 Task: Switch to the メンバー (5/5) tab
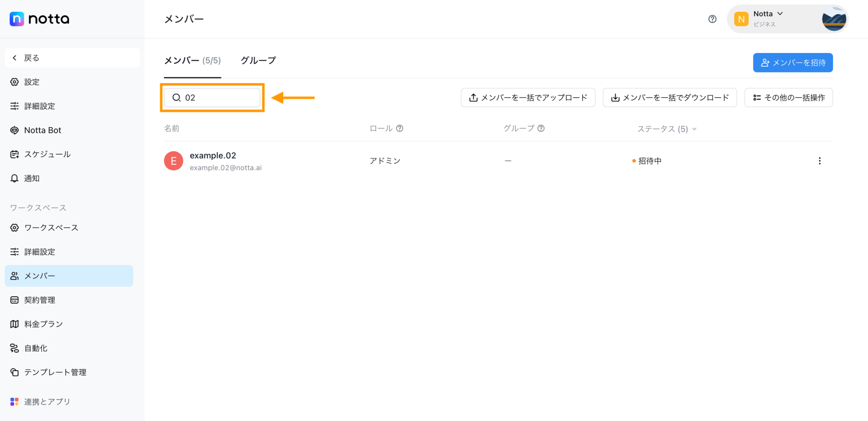(192, 61)
